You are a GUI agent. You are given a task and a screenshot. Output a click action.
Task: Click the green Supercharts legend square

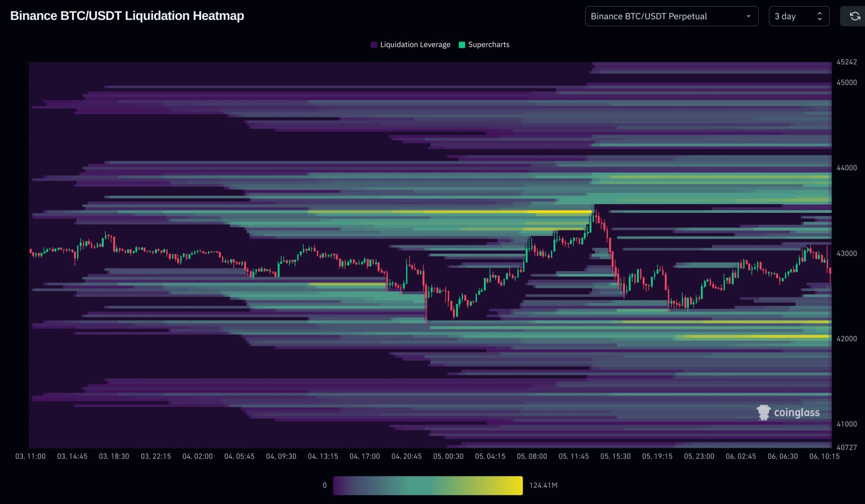(462, 45)
